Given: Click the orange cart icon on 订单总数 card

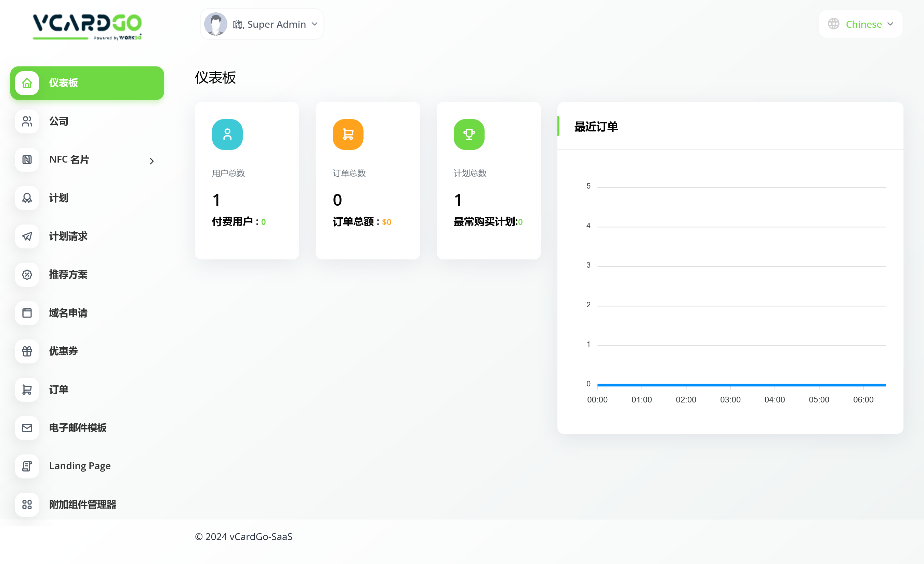Looking at the screenshot, I should 348,134.
